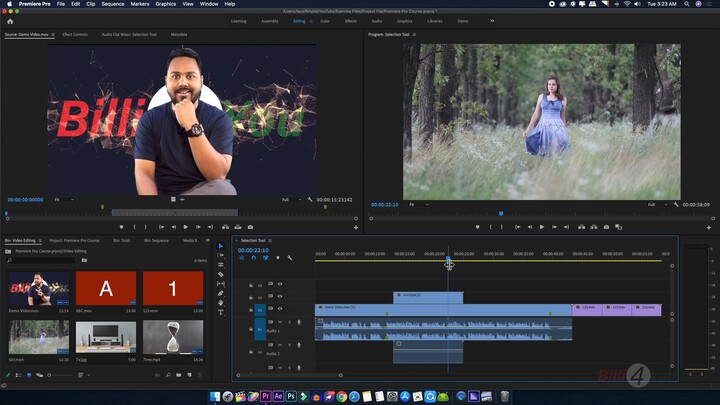Open Program monitor settings wrench
The height and width of the screenshot is (405, 720).
[x=676, y=204]
